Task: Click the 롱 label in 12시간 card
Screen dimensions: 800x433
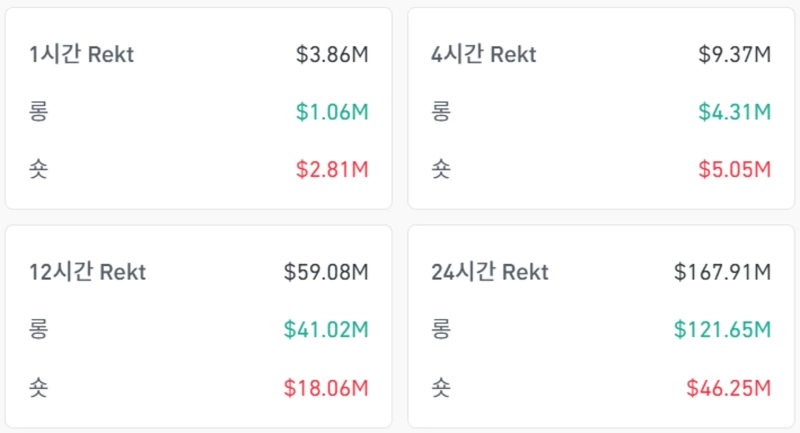Action: click(39, 329)
